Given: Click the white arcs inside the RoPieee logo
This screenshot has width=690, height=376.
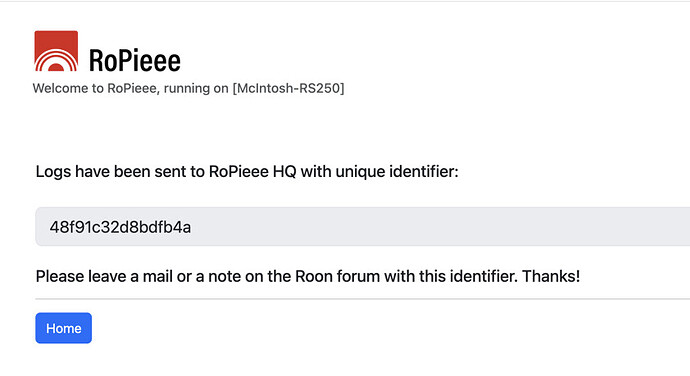Looking at the screenshot, I should (x=56, y=62).
